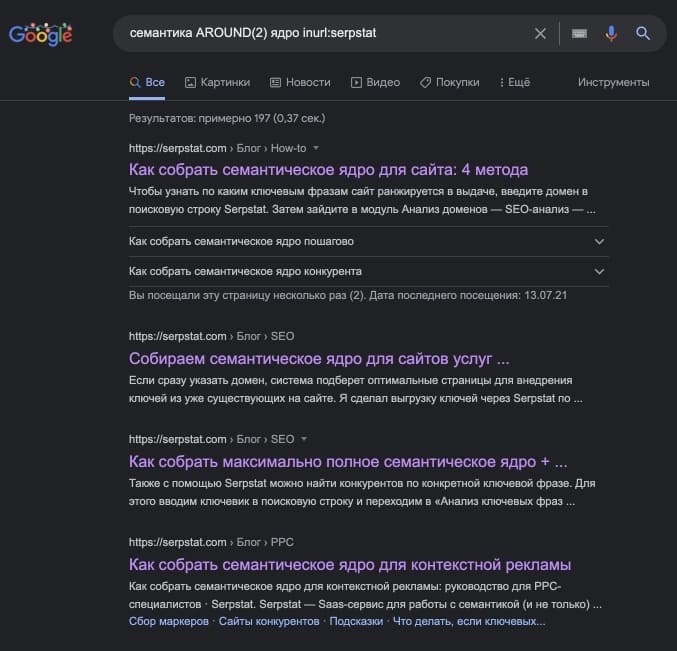The height and width of the screenshot is (651, 677).
Task: Click the Результатов: примерно 197 stats text
Action: pos(227,118)
